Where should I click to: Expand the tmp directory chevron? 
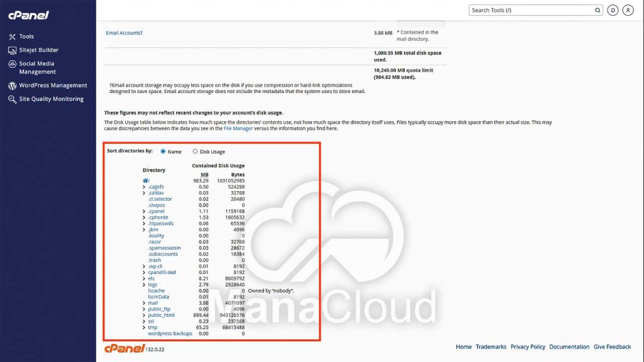[x=144, y=327]
